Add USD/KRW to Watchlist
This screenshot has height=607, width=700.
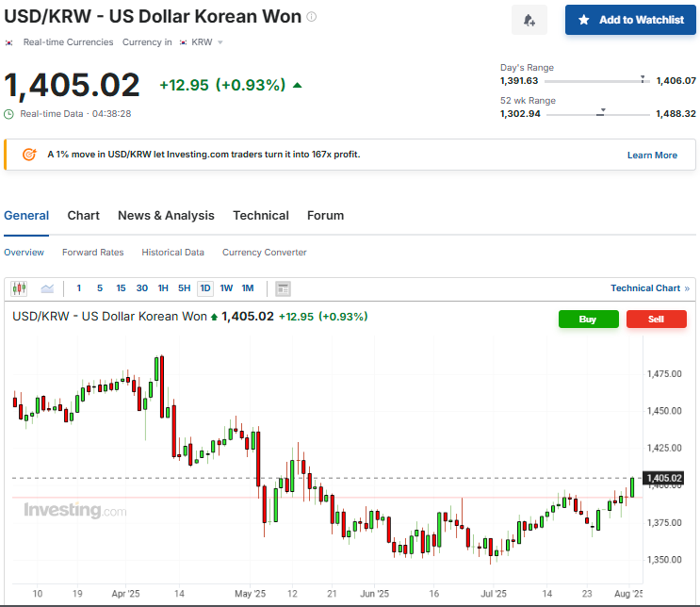[630, 20]
